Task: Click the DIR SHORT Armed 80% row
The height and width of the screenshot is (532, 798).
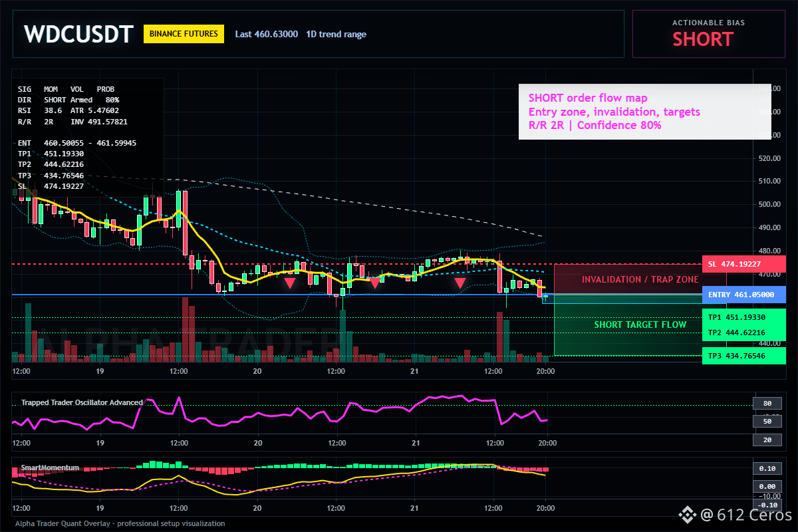Action: tap(68, 100)
